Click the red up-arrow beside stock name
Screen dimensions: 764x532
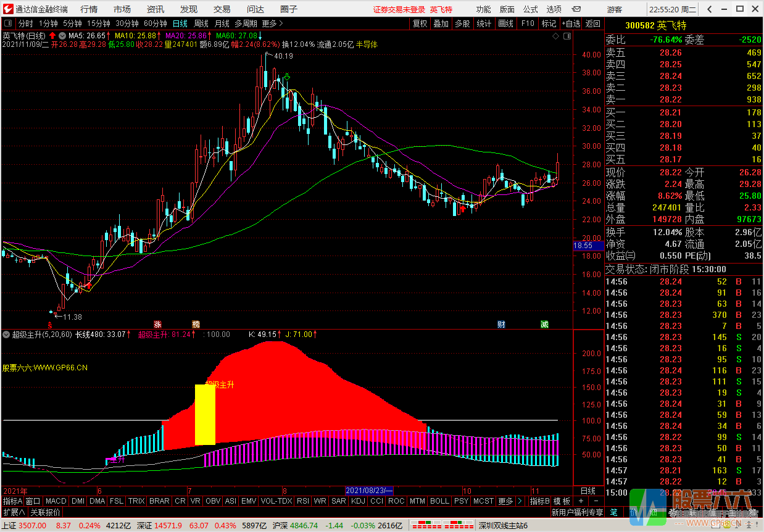[x=52, y=36]
